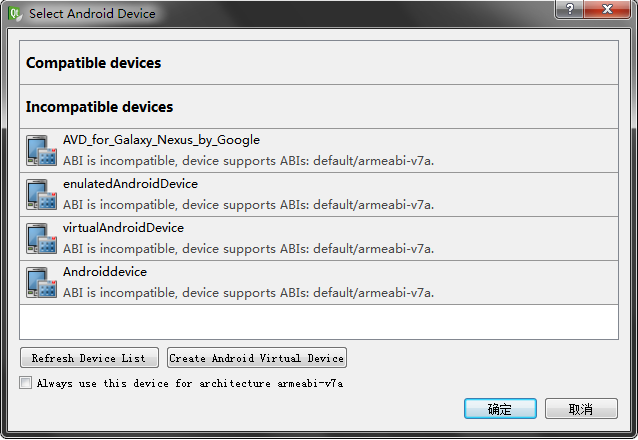This screenshot has height=440, width=638.
Task: Collapse the Incompatible devices section header
Action: 319,107
